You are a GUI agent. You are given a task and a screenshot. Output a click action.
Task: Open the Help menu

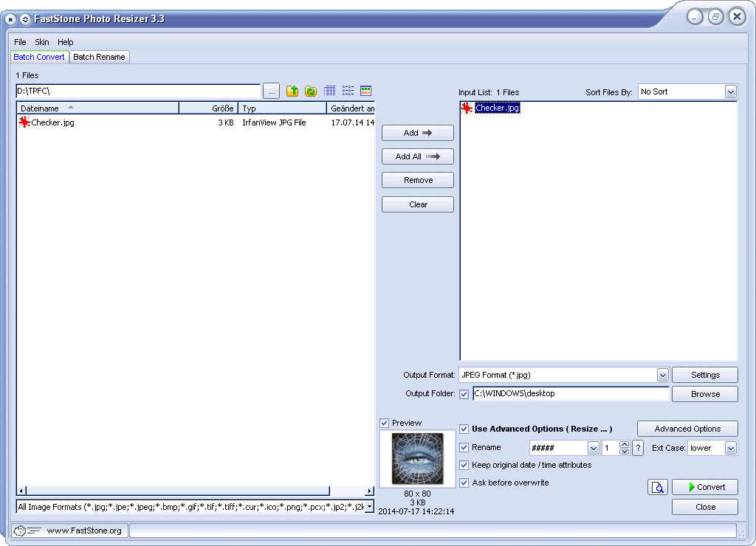point(65,42)
